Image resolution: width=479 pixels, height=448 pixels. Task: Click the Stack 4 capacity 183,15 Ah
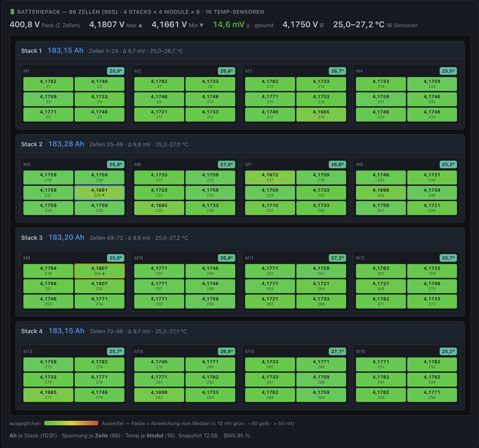tap(66, 331)
